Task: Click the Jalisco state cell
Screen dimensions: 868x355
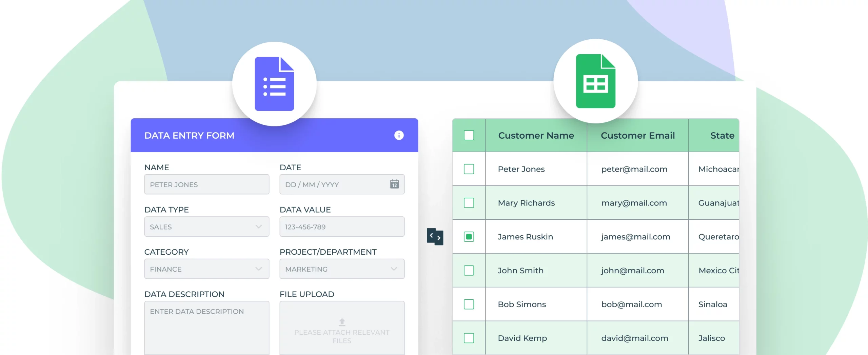Action: [x=714, y=338]
